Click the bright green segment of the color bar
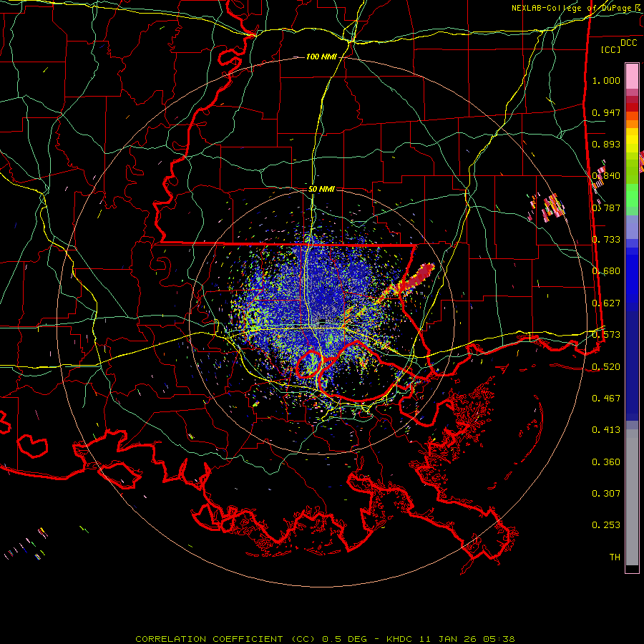The height and width of the screenshot is (644, 644). [x=632, y=195]
